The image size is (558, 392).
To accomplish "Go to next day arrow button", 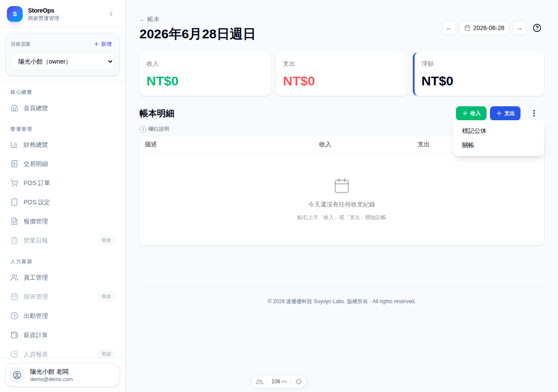I will pyautogui.click(x=520, y=28).
